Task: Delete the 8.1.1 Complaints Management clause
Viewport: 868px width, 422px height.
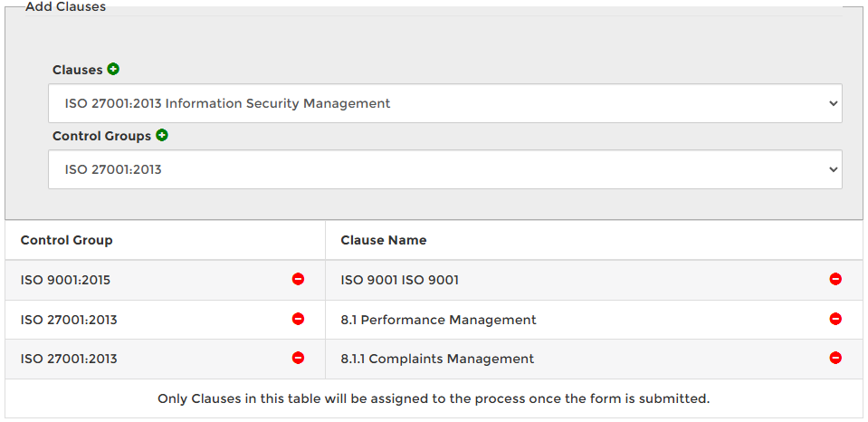Action: [835, 358]
